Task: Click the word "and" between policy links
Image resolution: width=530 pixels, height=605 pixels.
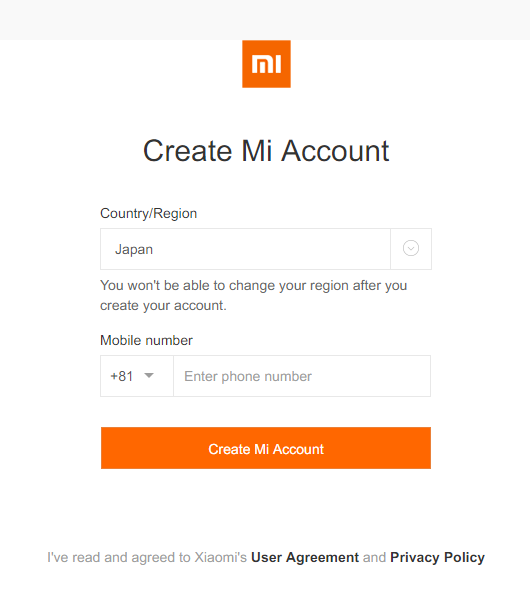Action: tap(374, 558)
